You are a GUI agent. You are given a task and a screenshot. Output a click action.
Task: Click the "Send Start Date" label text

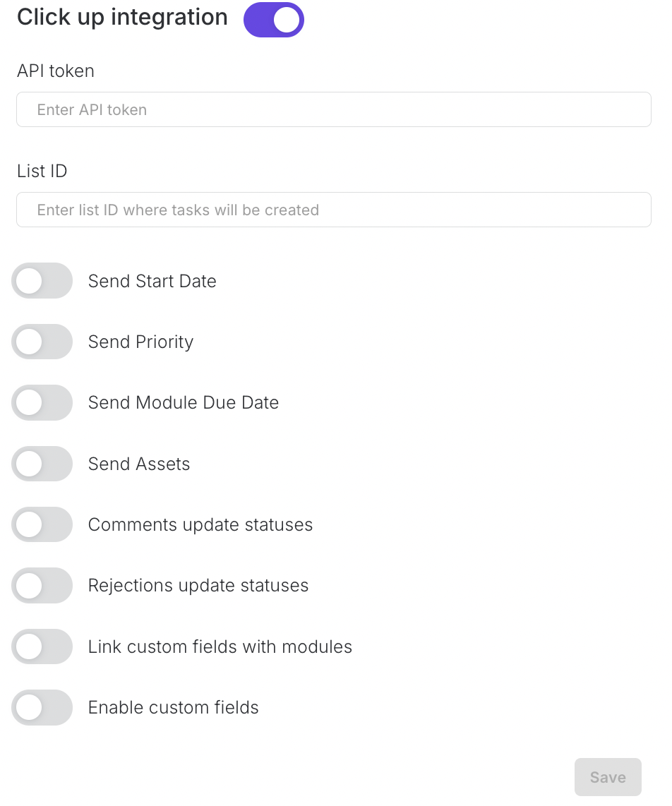pos(152,281)
